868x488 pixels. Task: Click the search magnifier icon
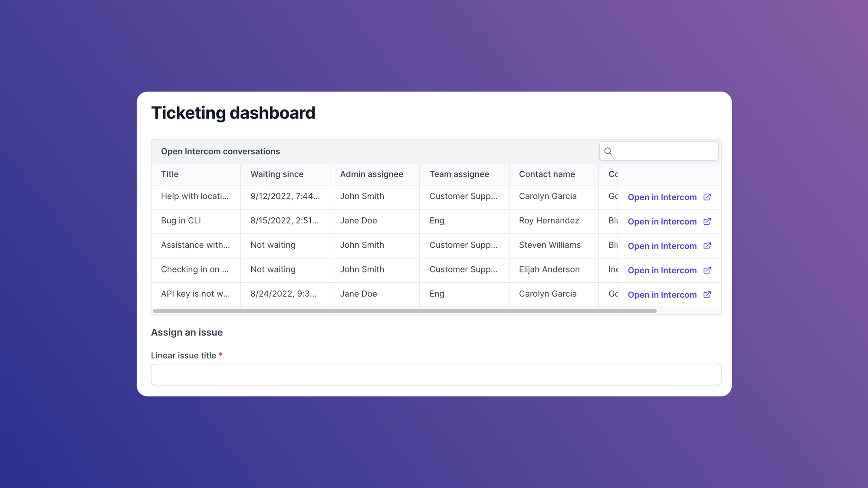(x=608, y=151)
